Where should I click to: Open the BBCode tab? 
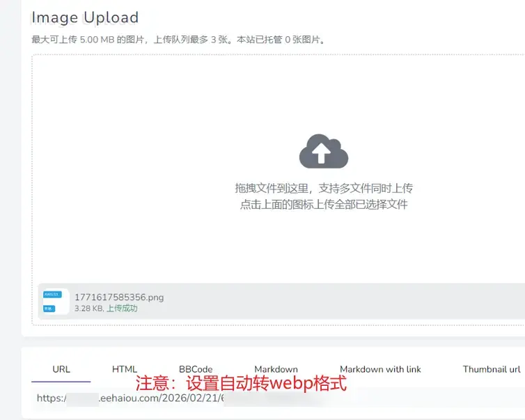click(x=196, y=369)
